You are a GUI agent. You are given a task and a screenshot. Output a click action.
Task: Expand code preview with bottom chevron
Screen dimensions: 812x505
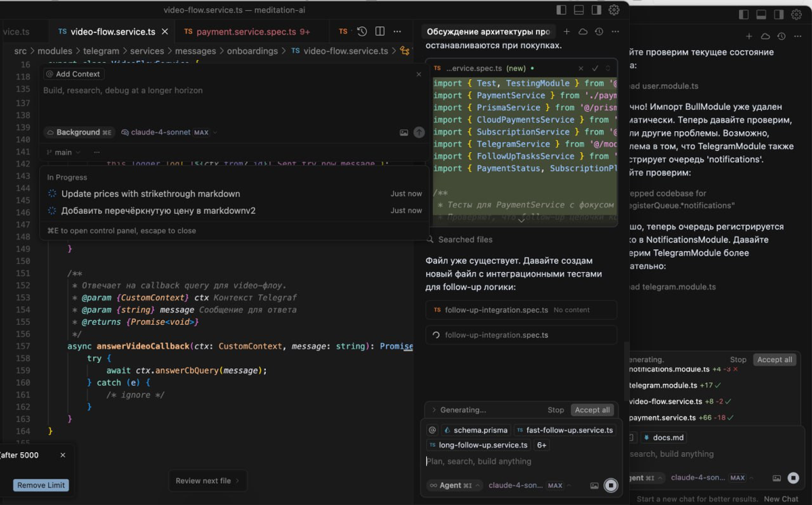[521, 220]
